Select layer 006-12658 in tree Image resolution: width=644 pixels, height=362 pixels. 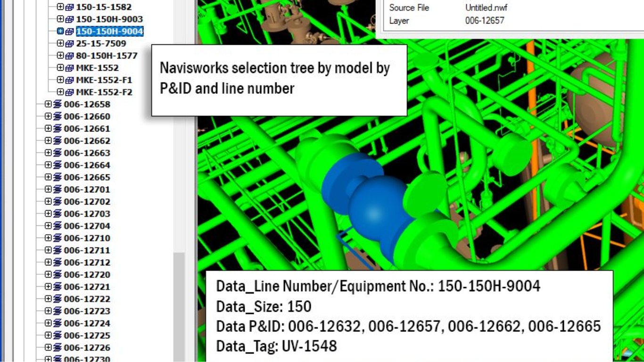pyautogui.click(x=87, y=104)
